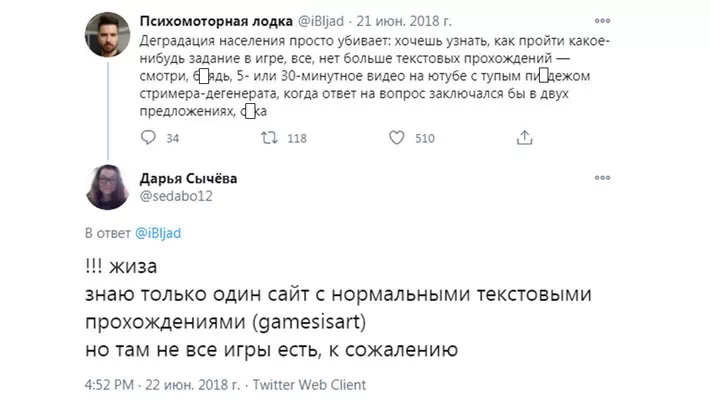Open Психомоторная лодка profile avatar
This screenshot has width=710, height=399.
[x=107, y=34]
